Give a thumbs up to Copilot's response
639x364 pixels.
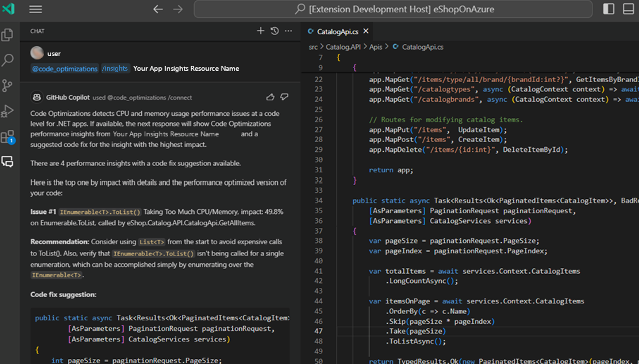270,97
